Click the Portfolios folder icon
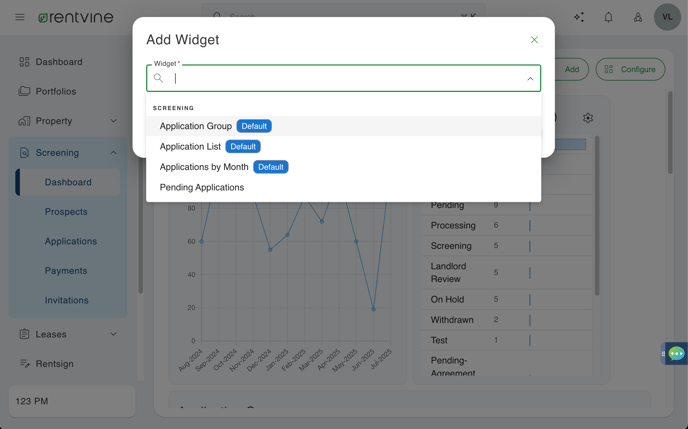Screen dimensions: 688x429 pyautogui.click(x=24, y=91)
